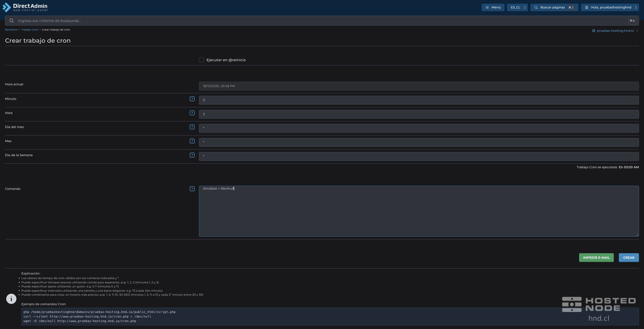Image resolution: width=644 pixels, height=329 pixels.
Task: Click Ejemplo de comandos Cron label
Action: [x=44, y=304]
